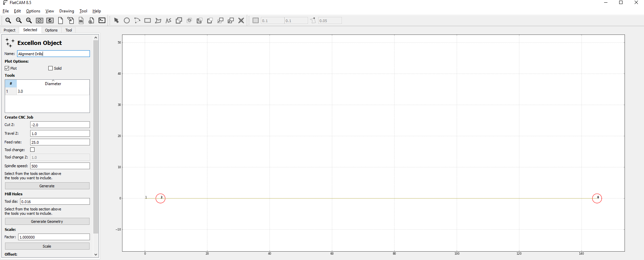Click the scroll up arrow of side panel
Image resolution: width=644 pixels, height=260 pixels.
(96, 38)
